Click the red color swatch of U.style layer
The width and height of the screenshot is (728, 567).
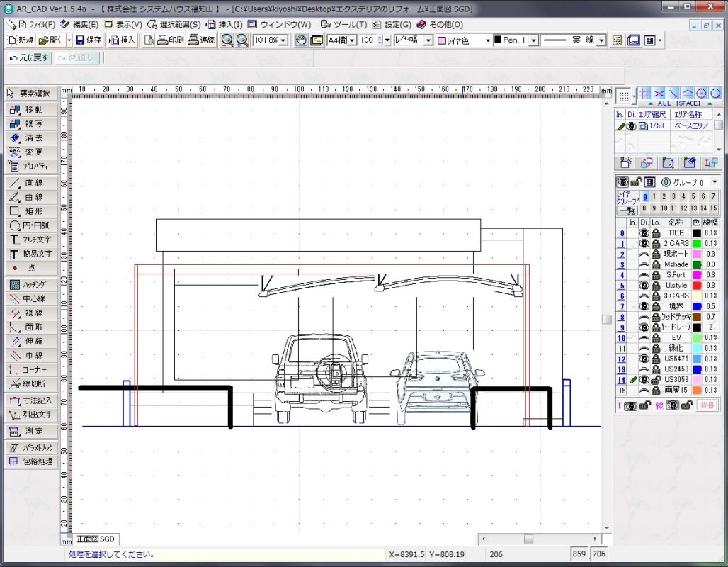pos(696,285)
